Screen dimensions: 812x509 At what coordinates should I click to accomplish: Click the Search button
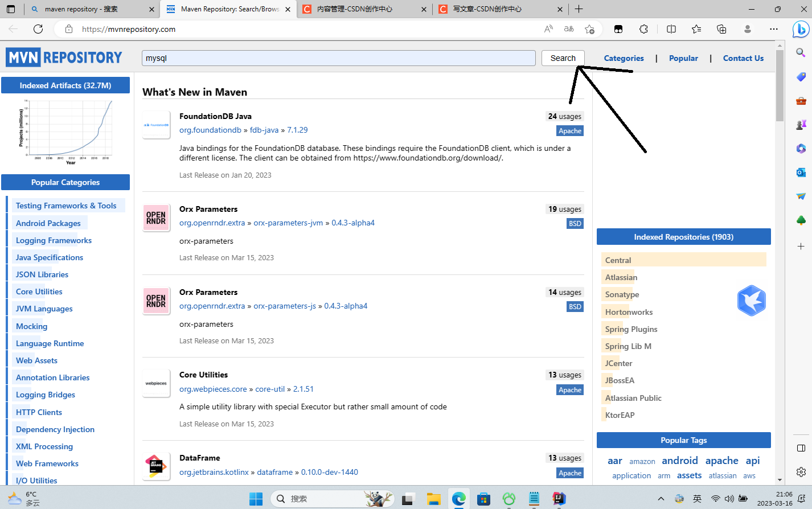point(563,58)
